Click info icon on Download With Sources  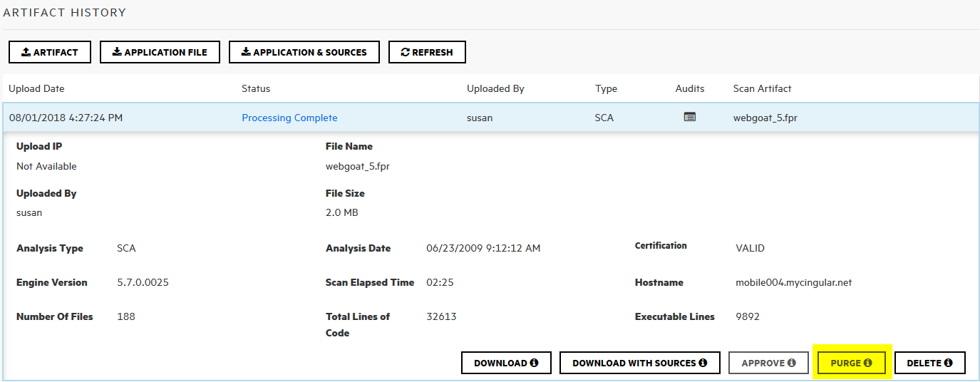click(703, 363)
